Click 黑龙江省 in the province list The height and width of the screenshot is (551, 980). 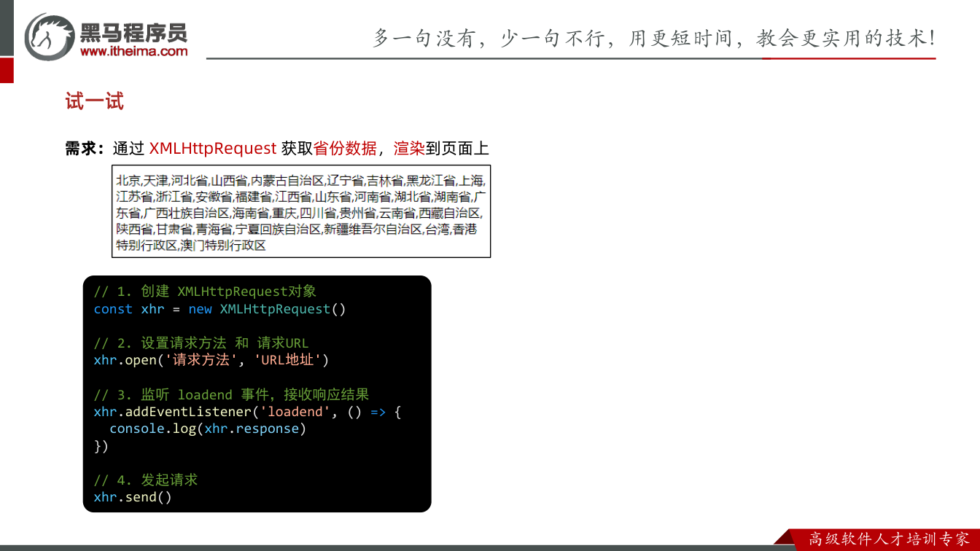click(431, 180)
